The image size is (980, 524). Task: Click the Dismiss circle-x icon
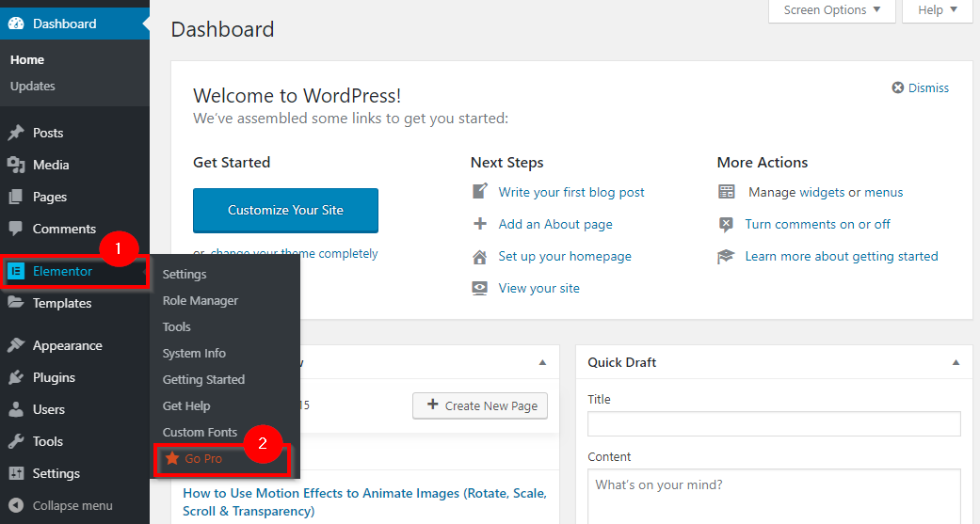coord(897,88)
